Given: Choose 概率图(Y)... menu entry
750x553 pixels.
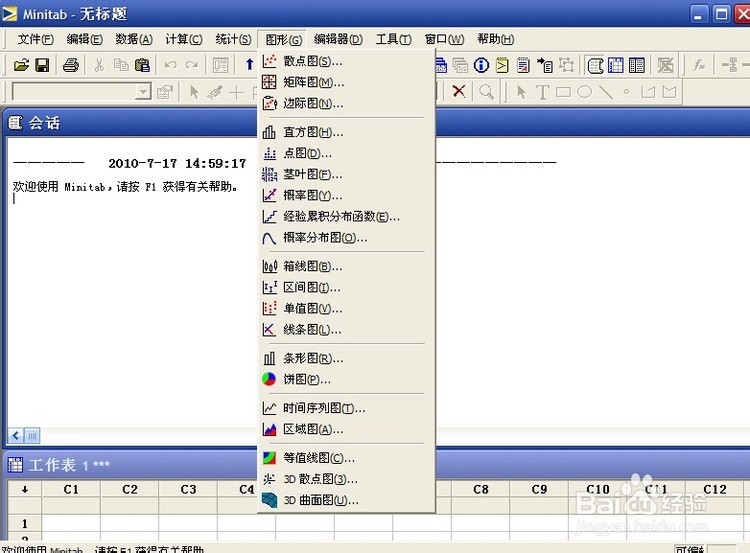Looking at the screenshot, I should click(x=346, y=195).
